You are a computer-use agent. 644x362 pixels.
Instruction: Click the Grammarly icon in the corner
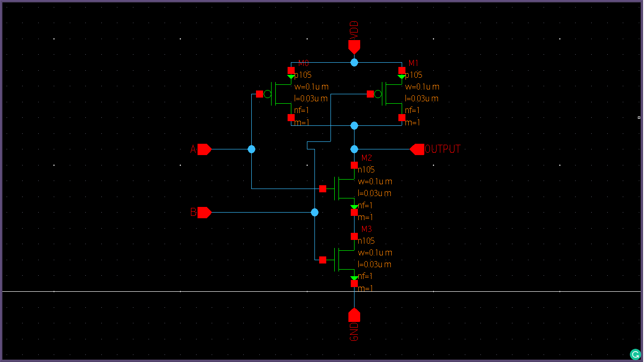(635, 354)
